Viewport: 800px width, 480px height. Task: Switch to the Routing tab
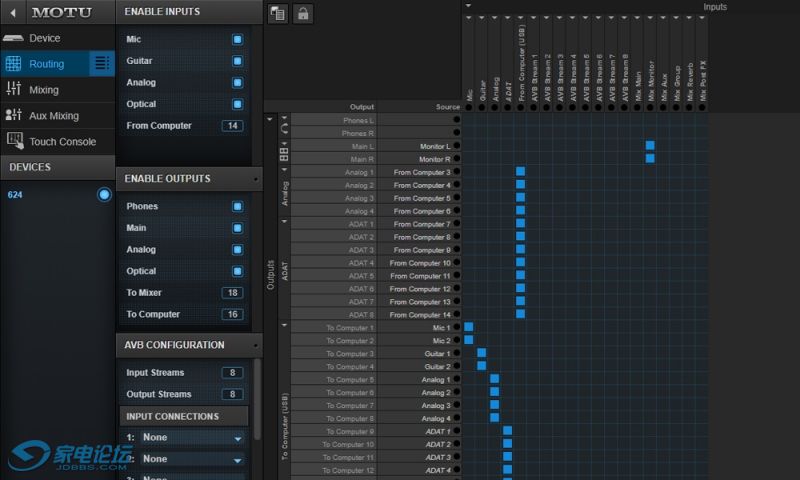pos(46,64)
